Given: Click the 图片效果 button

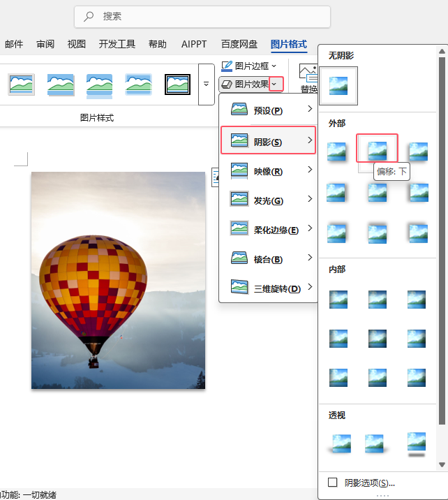Looking at the screenshot, I should [244, 84].
